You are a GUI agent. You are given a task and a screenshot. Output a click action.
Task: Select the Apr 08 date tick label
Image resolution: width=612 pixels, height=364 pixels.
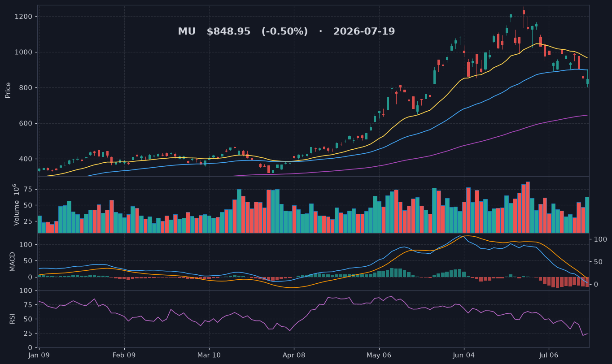(x=294, y=355)
